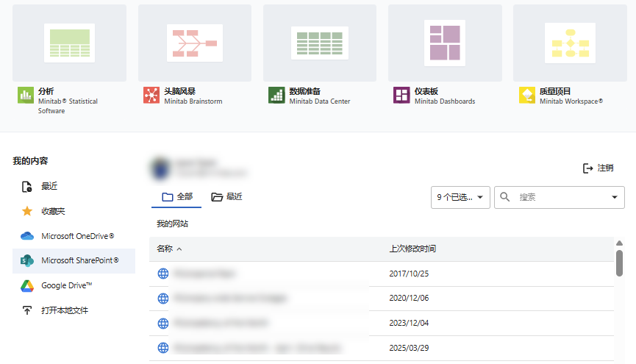Click the 我的网站 breadcrumb
Screen dimensions: 636x364
tap(172, 224)
